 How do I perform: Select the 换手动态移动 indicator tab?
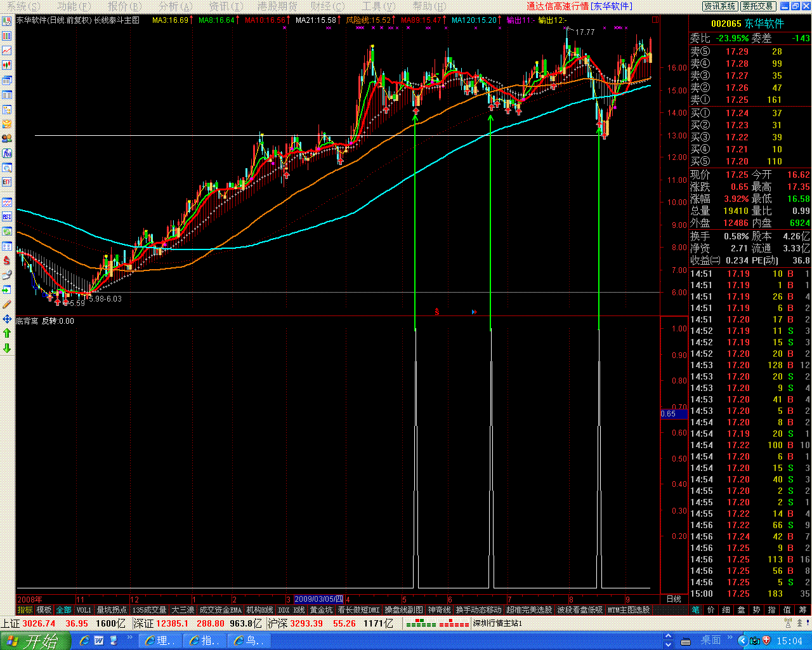tap(479, 610)
